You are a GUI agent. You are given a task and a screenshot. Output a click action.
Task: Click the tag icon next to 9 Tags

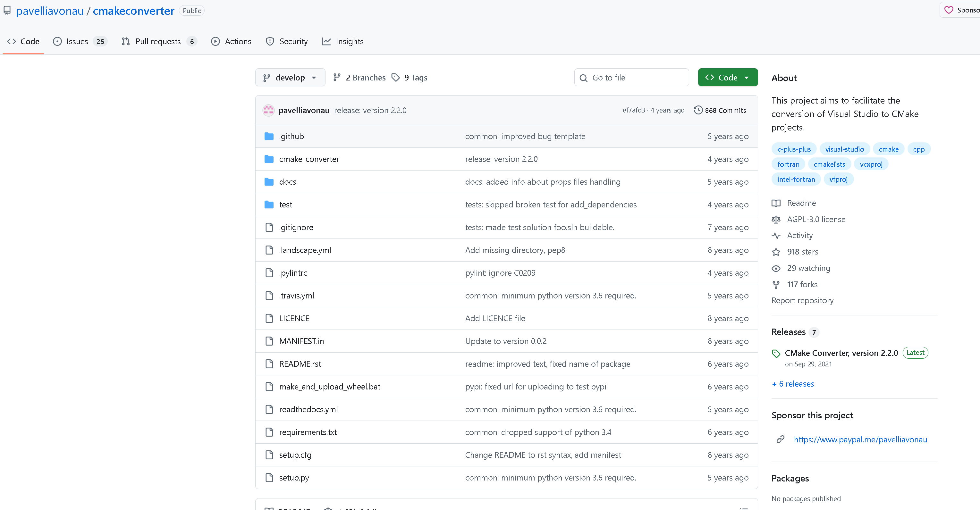pyautogui.click(x=396, y=78)
